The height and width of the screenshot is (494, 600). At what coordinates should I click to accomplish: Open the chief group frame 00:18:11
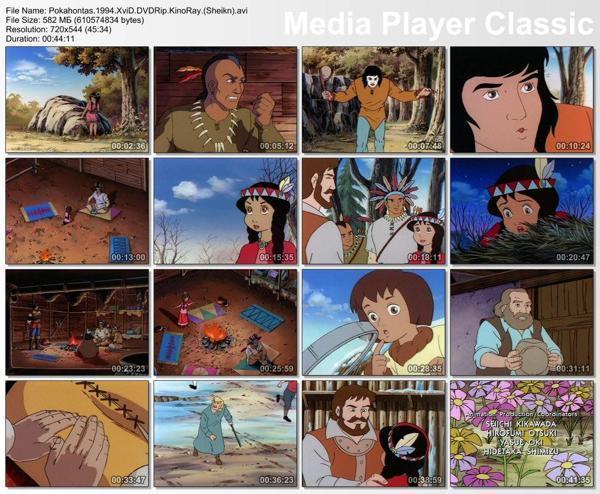374,211
